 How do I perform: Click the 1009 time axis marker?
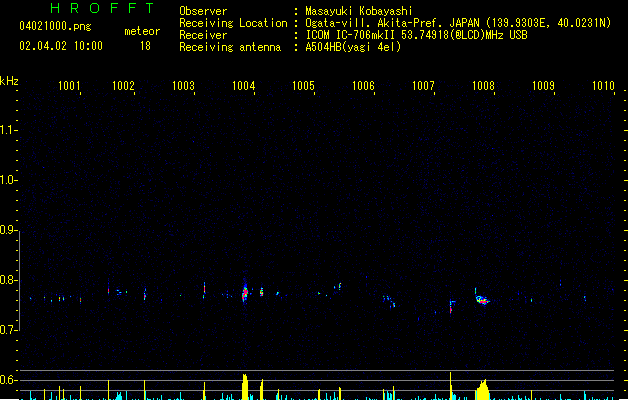click(x=544, y=85)
